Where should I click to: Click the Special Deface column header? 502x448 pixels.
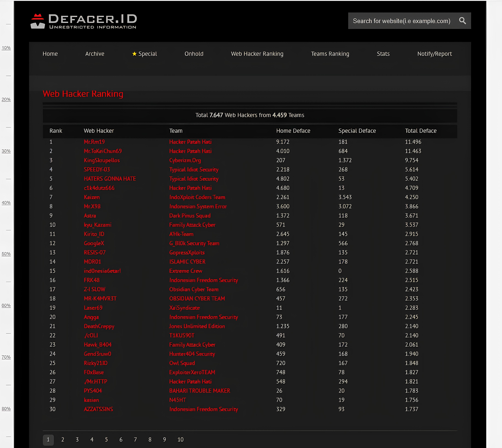[x=357, y=131]
